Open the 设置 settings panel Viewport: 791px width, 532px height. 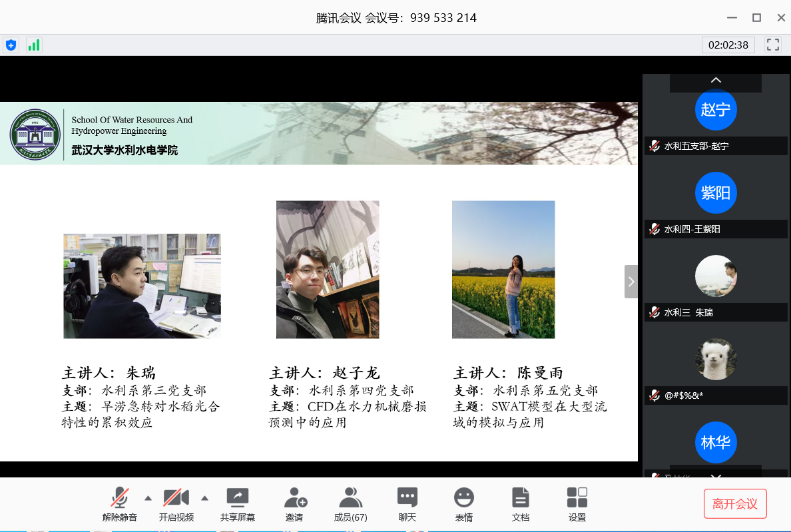pos(577,503)
